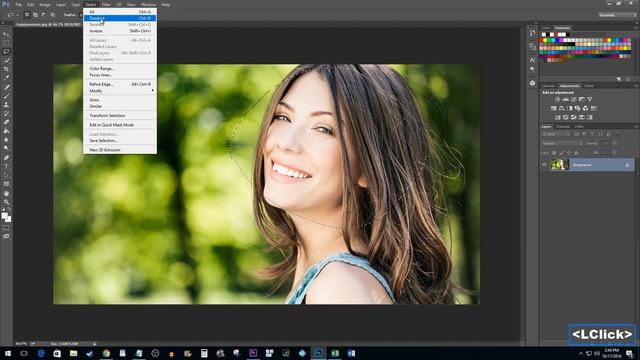Add a Black & White adjustment
The height and width of the screenshot is (360, 640).
coord(570,108)
